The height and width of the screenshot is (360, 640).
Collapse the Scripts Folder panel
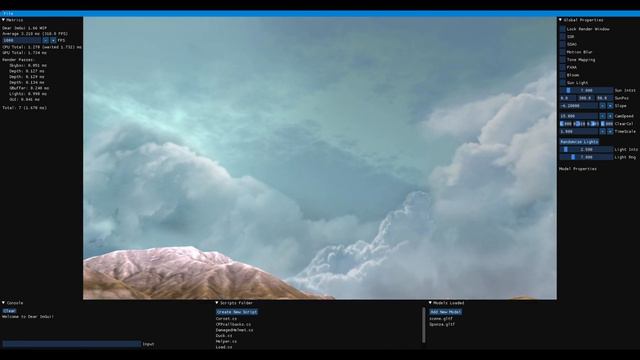tap(217, 303)
